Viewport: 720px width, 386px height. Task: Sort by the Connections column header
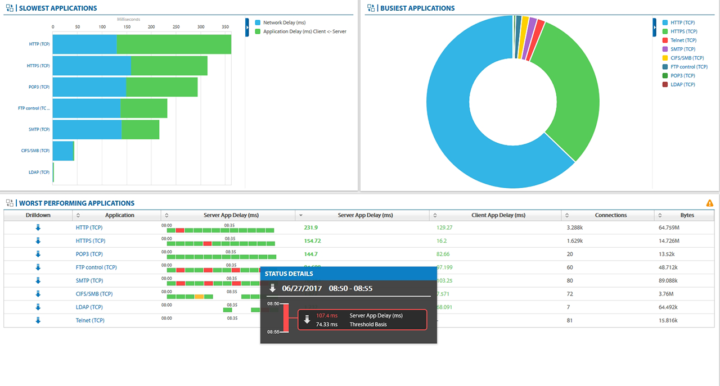click(610, 215)
